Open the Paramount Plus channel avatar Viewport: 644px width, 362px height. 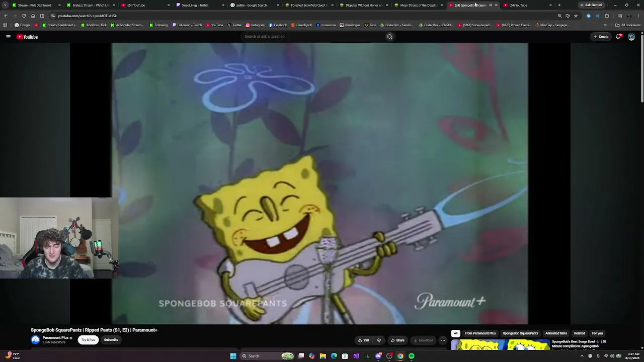click(35, 339)
